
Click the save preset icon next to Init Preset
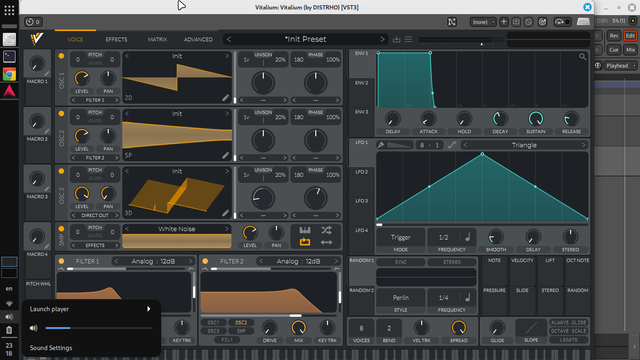coord(396,39)
